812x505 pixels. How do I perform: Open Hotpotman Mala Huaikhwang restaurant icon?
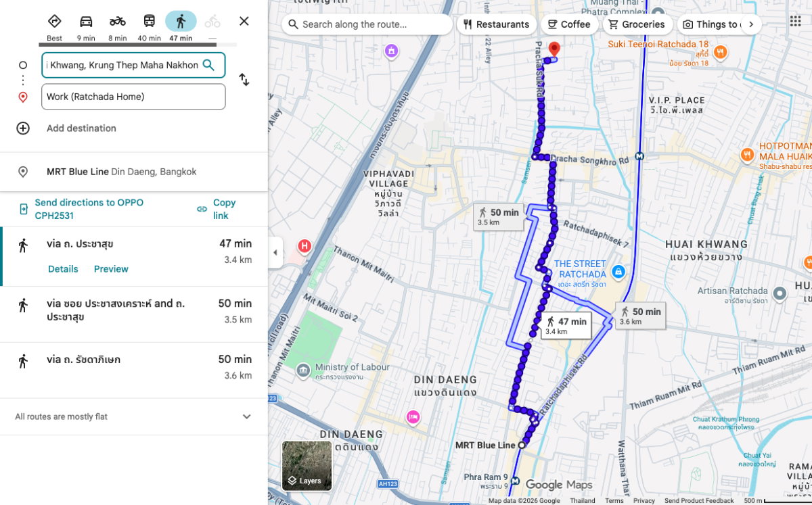[747, 154]
